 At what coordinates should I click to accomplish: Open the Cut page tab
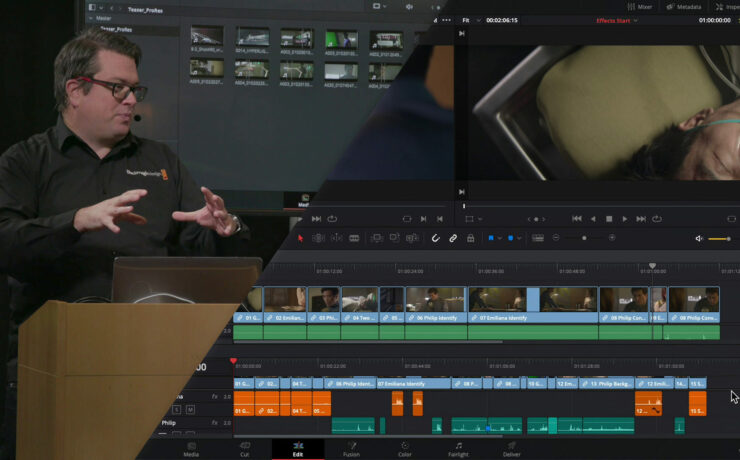point(244,449)
